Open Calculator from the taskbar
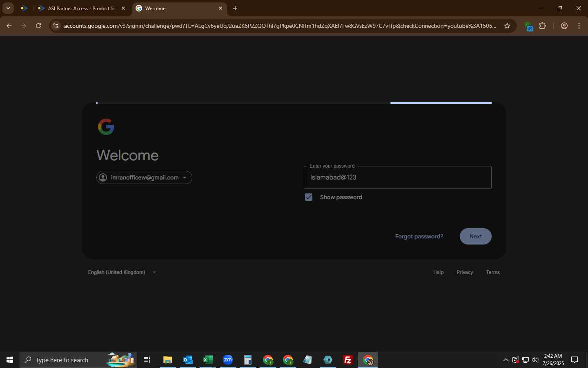This screenshot has width=588, height=368. click(248, 360)
